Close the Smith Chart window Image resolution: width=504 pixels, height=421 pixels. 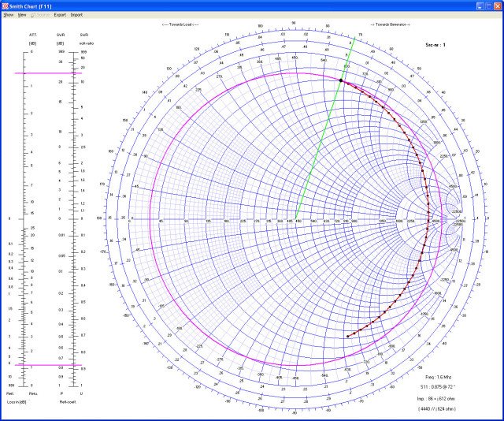[497, 6]
